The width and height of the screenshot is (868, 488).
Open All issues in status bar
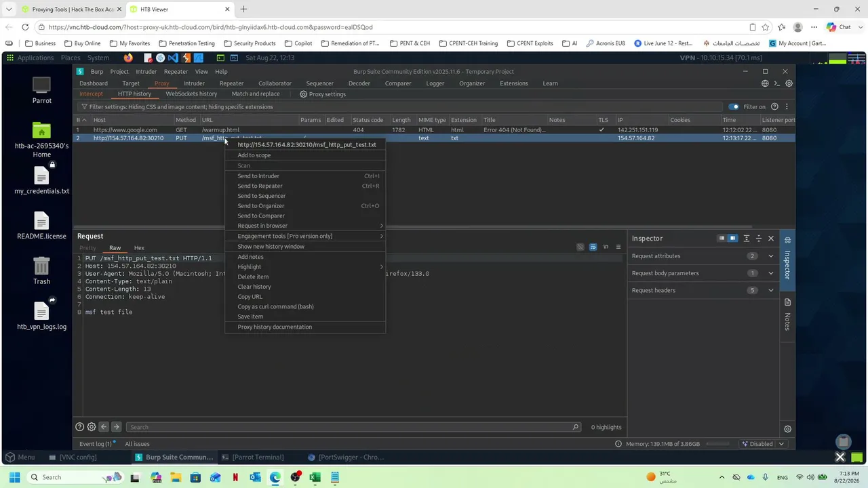pos(137,444)
